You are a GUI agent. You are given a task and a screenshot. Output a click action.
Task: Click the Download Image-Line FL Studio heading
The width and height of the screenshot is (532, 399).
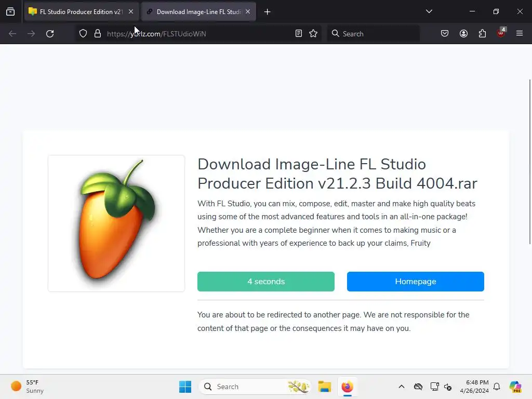pyautogui.click(x=337, y=174)
